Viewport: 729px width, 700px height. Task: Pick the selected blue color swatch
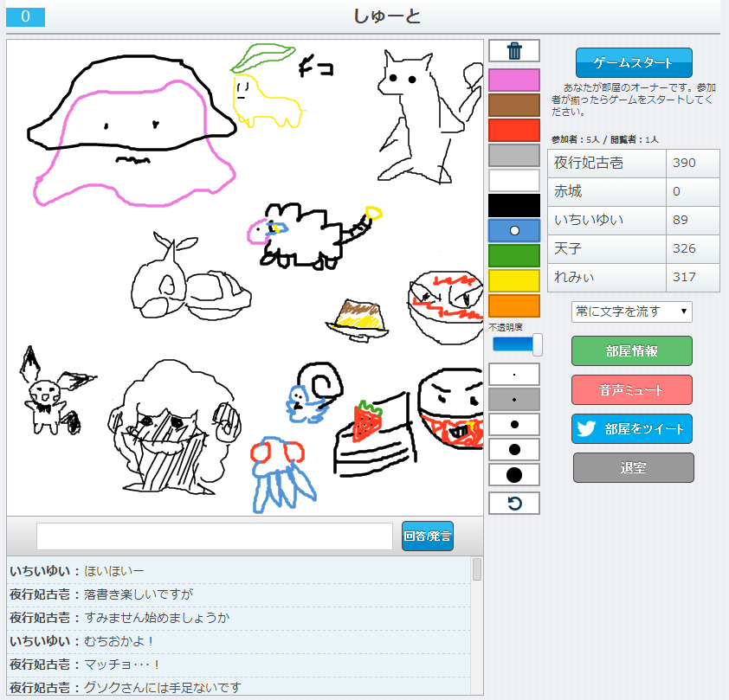(514, 230)
